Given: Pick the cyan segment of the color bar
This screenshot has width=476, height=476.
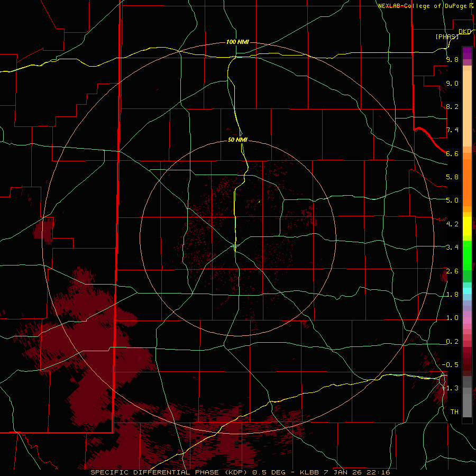Looking at the screenshot, I should click(x=467, y=291).
